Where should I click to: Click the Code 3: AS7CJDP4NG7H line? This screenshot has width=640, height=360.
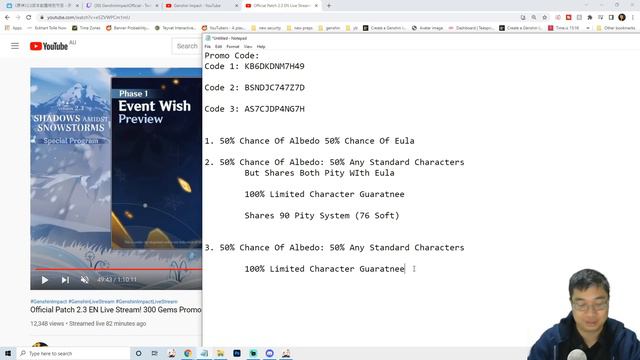(254, 109)
